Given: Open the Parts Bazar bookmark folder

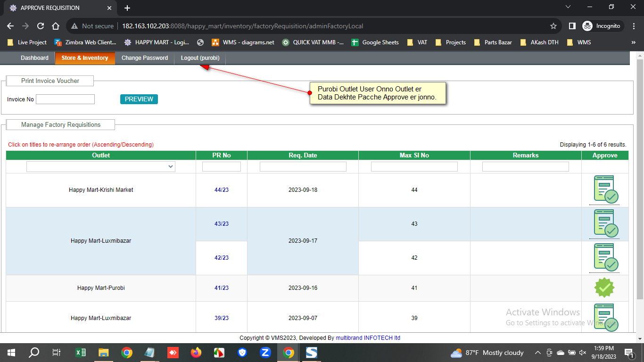Looking at the screenshot, I should click(493, 42).
